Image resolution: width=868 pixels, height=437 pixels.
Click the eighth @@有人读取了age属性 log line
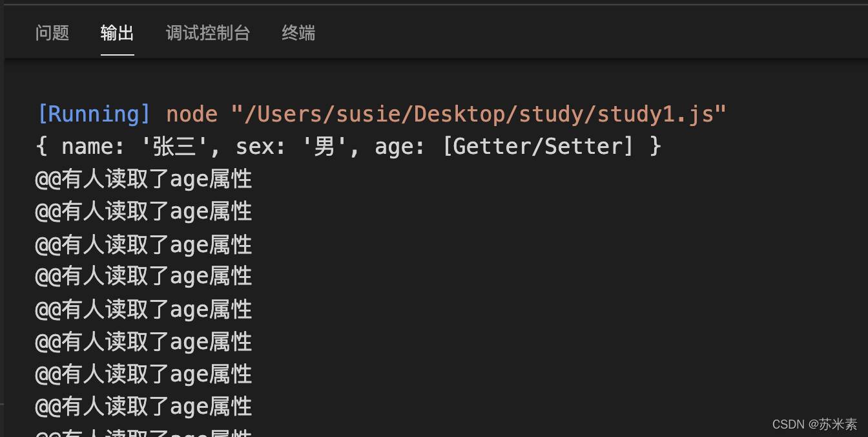143,406
